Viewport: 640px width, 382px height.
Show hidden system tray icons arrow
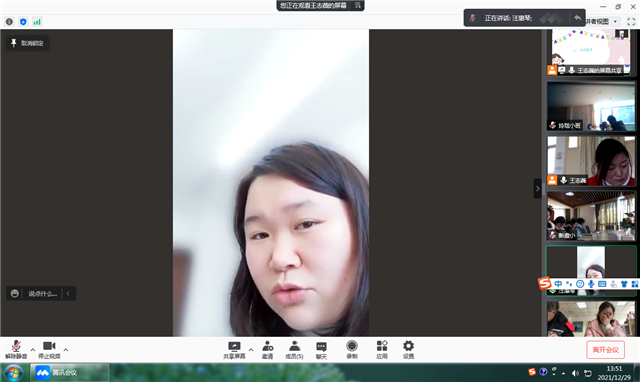click(564, 373)
